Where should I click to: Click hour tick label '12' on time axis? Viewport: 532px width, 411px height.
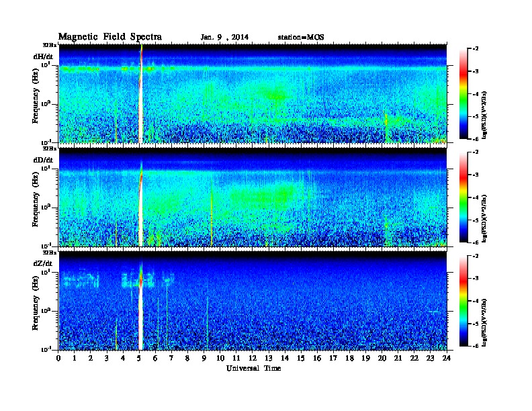253,359
